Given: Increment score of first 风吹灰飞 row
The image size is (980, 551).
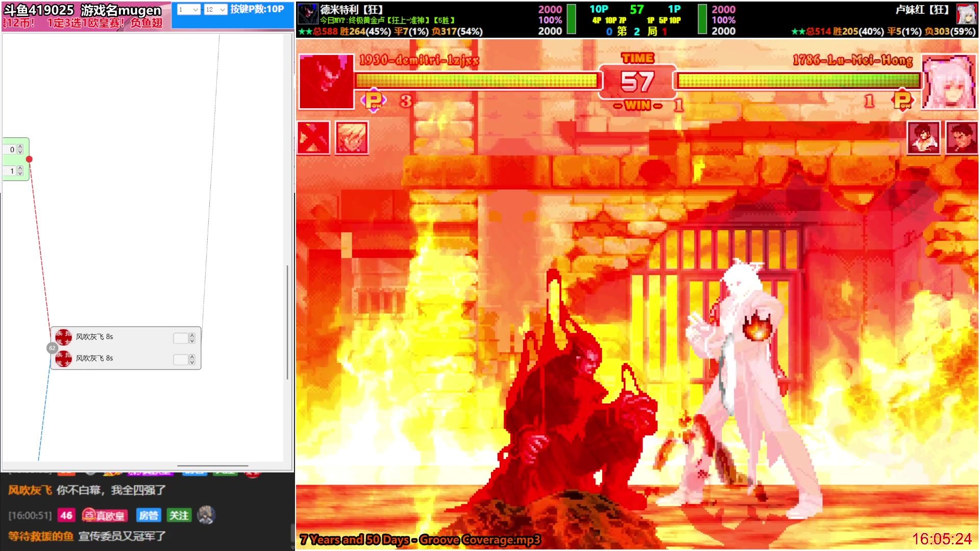Looking at the screenshot, I should tap(192, 336).
